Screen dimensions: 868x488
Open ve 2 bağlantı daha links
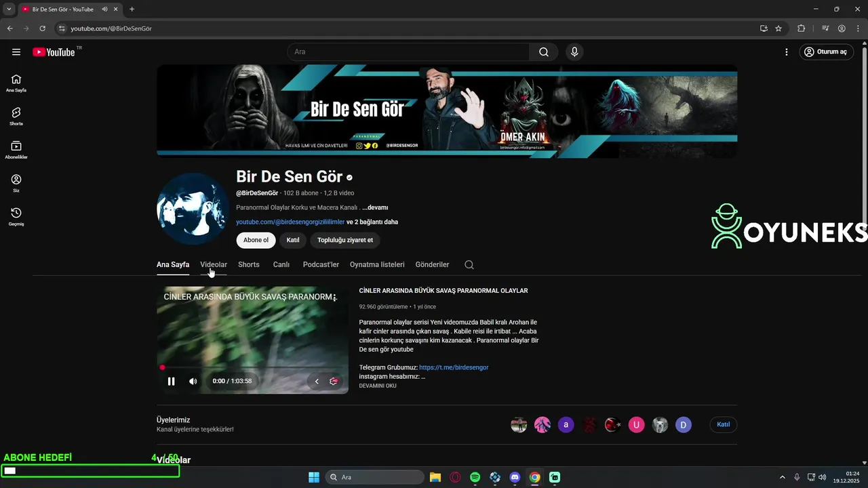click(x=372, y=222)
